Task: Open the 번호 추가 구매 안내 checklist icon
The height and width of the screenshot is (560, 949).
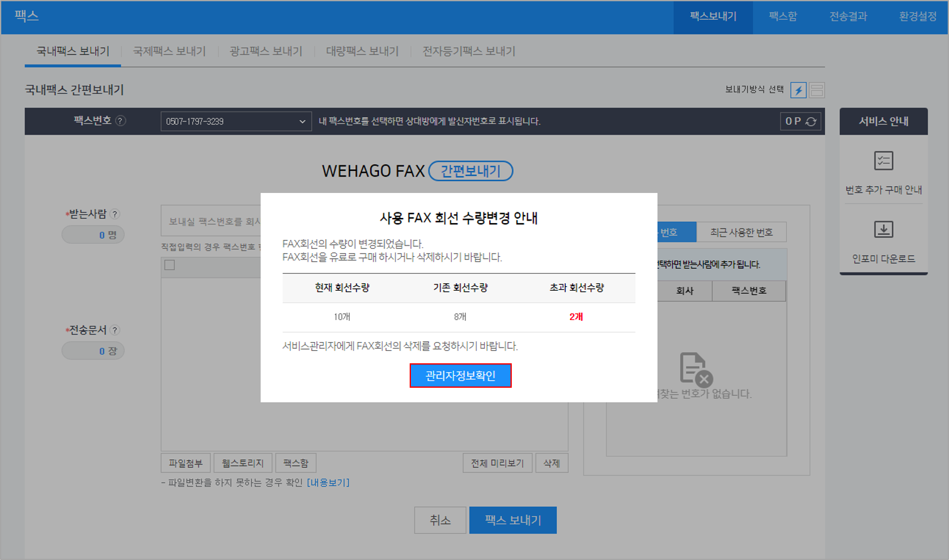Action: point(883,161)
